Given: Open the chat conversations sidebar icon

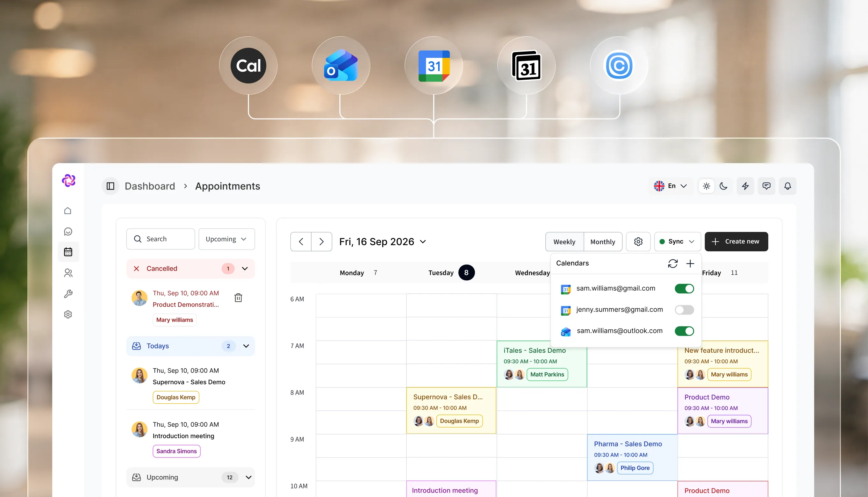Looking at the screenshot, I should click(68, 231).
